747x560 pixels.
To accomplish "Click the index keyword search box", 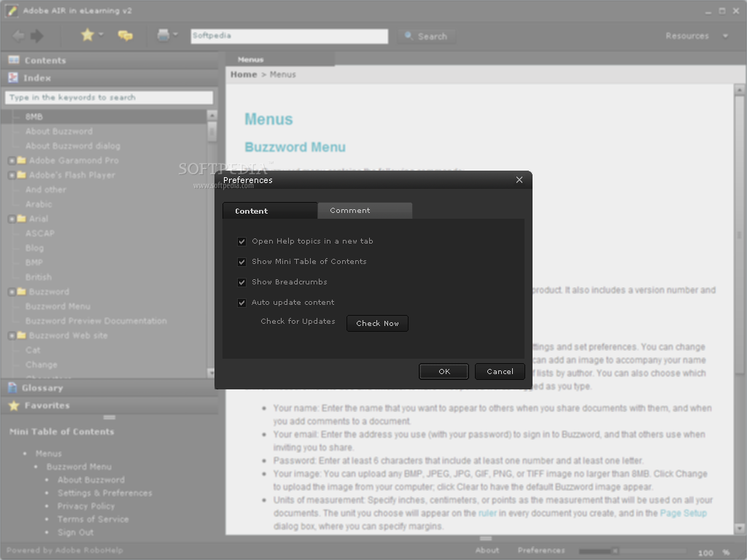I will point(109,97).
